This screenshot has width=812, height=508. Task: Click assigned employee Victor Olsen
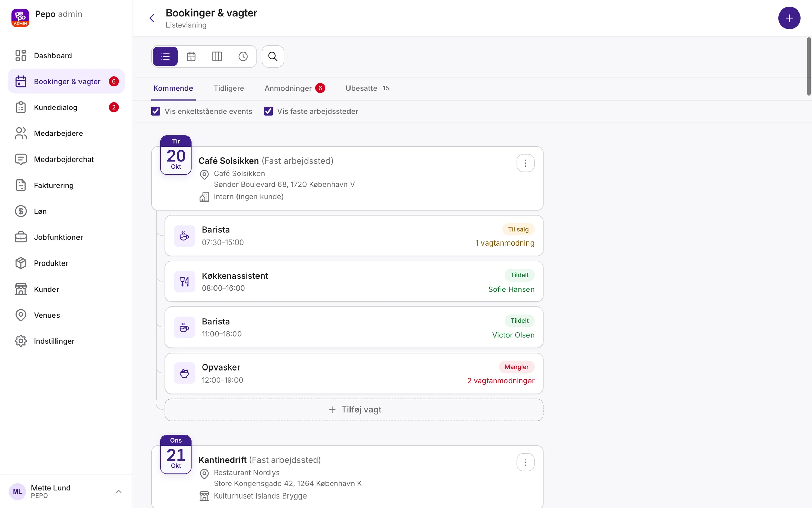coord(513,335)
